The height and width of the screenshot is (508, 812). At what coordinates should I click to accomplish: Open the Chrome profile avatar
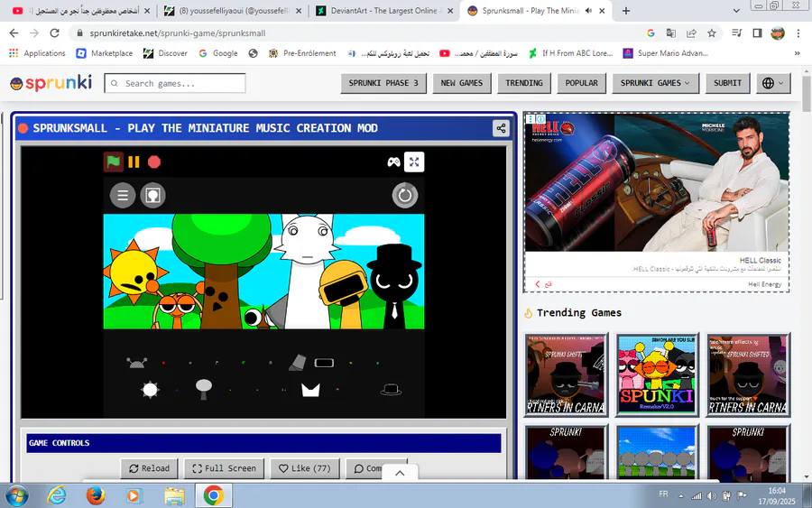point(778,33)
